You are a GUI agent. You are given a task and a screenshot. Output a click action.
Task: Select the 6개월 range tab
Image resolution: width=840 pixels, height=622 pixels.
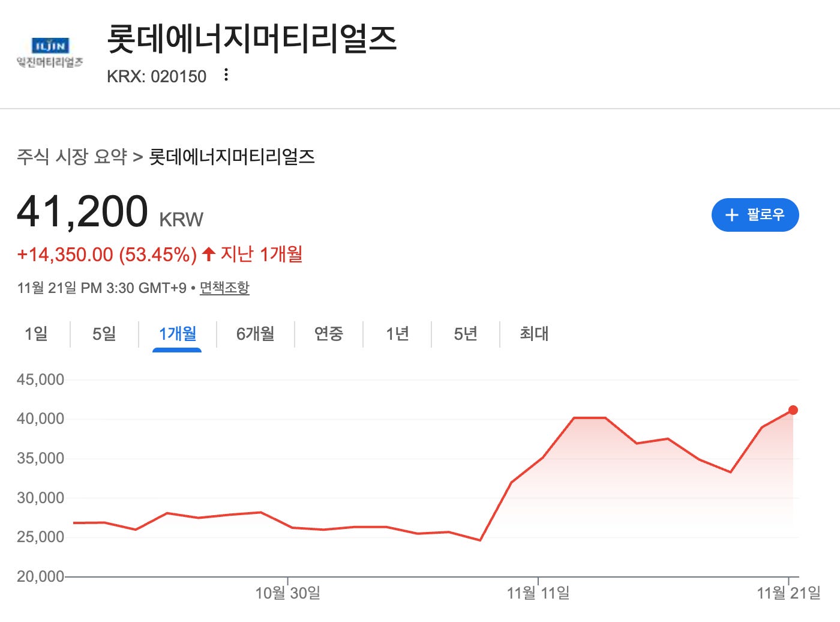[256, 334]
